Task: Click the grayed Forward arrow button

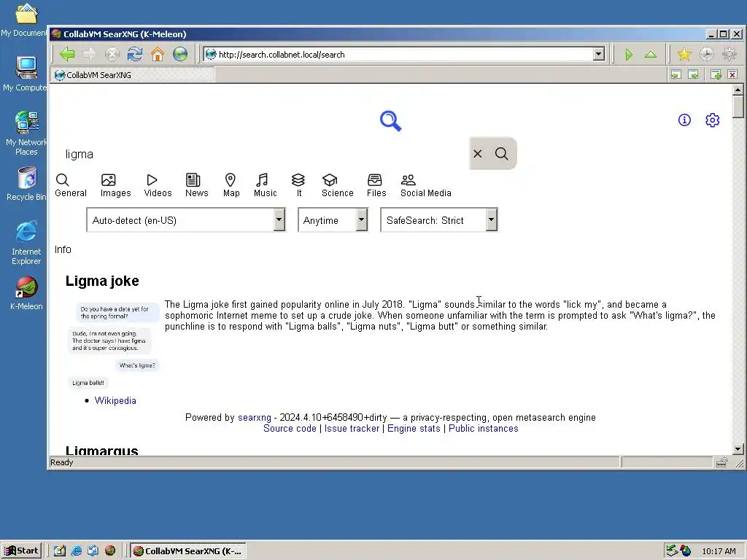Action: pyautogui.click(x=89, y=54)
